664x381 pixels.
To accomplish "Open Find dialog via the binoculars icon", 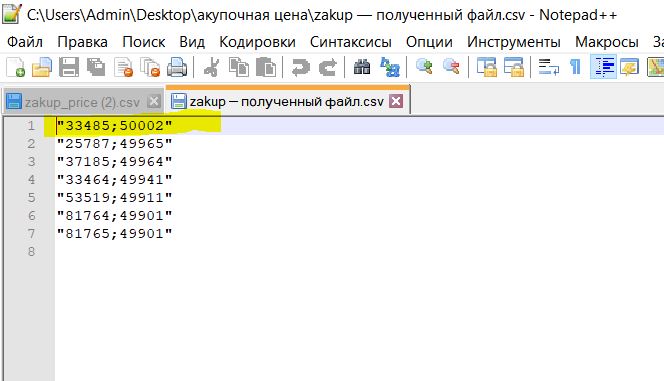I will pyautogui.click(x=362, y=67).
